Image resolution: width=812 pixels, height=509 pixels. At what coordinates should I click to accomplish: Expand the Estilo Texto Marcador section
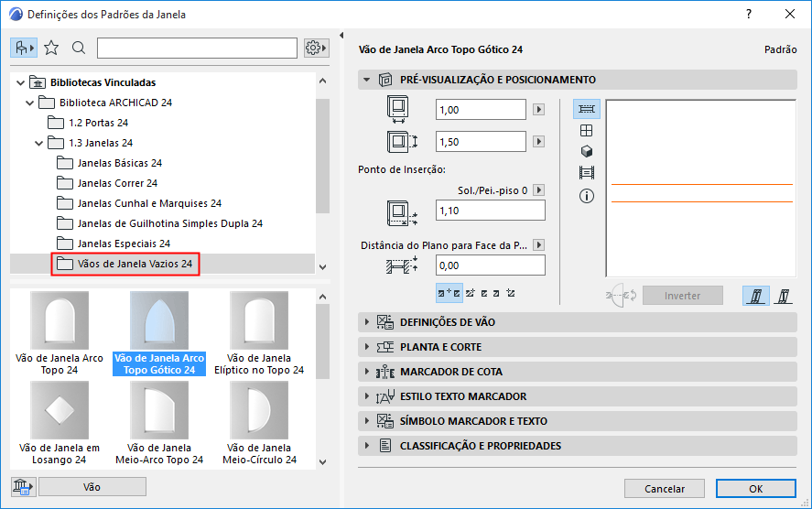coord(577,396)
